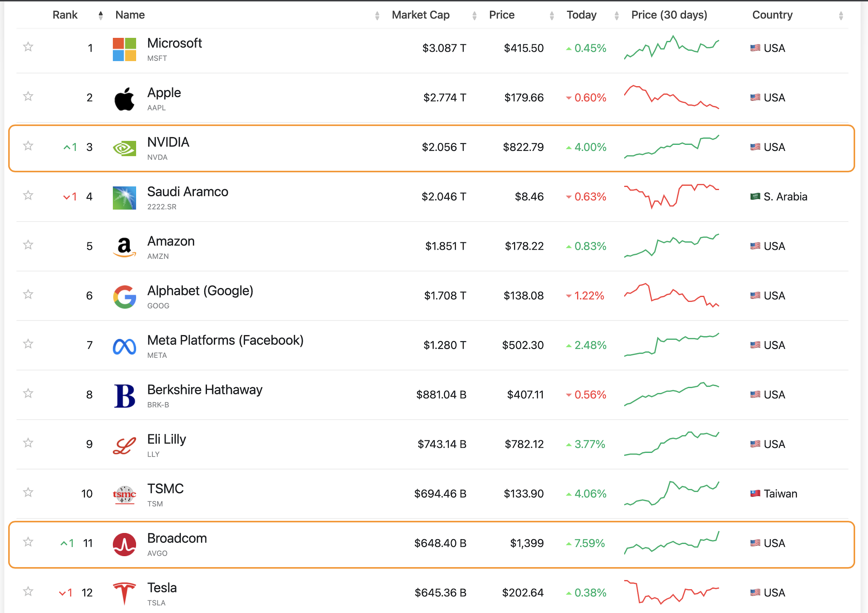Click the Alphabet Google logo icon
Viewport: 868px width, 613px height.
(124, 297)
